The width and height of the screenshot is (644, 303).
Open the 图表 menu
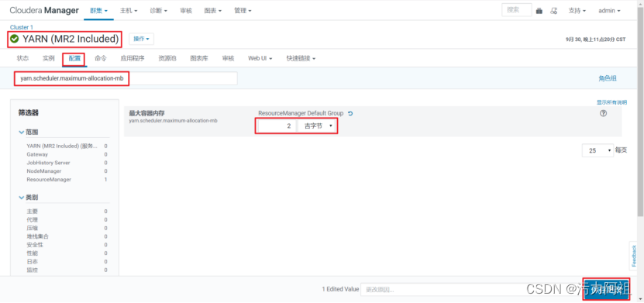tap(213, 11)
